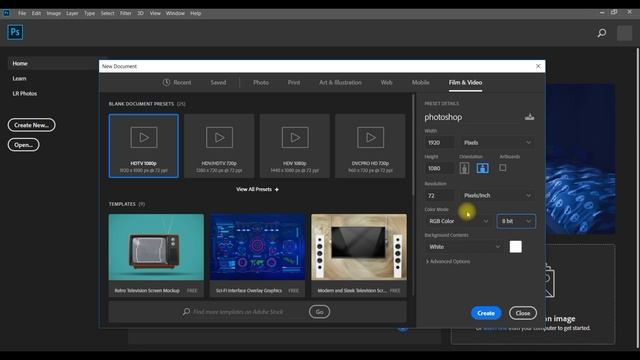Click the Go button
640x360 pixels.
pos(320,312)
